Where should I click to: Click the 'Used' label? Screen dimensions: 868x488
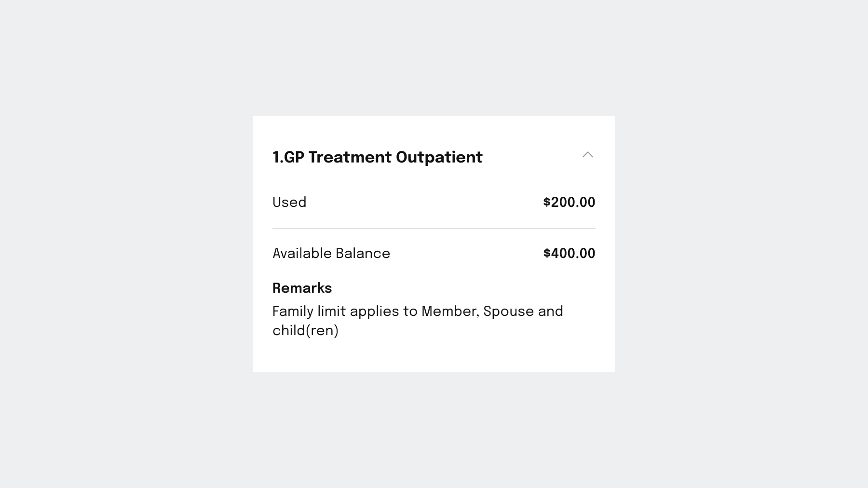[289, 203]
